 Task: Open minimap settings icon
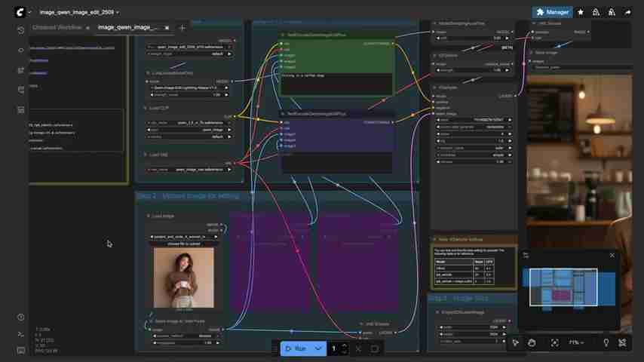(526, 255)
